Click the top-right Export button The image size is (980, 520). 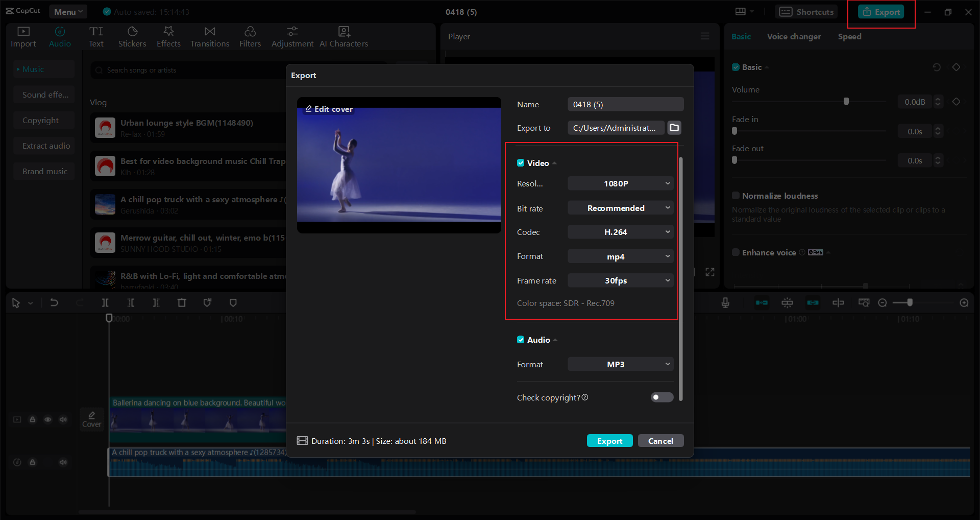[x=881, y=12]
